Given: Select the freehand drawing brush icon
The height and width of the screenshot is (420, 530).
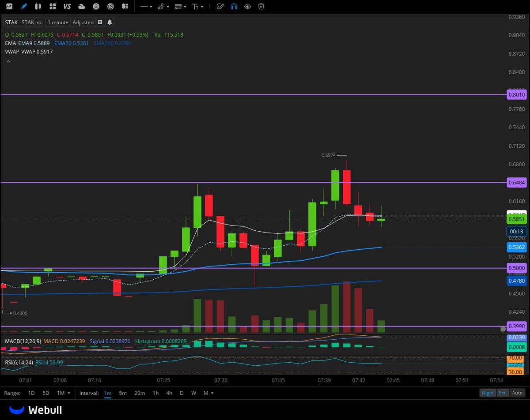Looking at the screenshot, I should (x=220, y=6).
